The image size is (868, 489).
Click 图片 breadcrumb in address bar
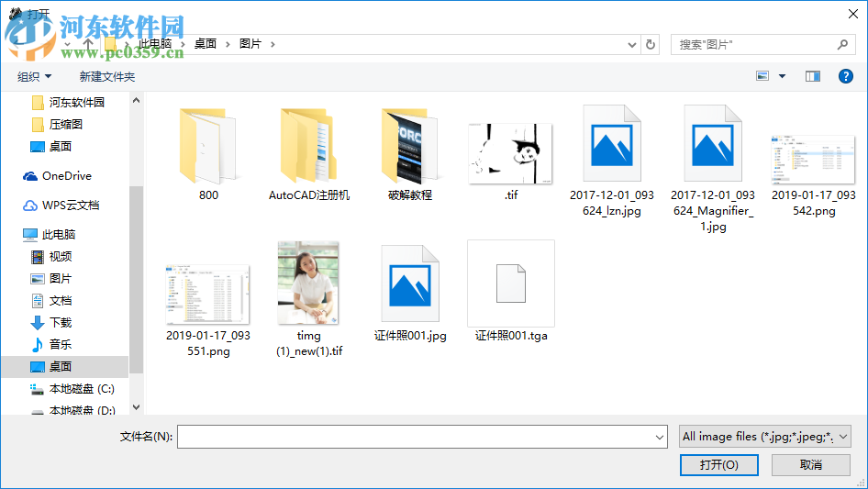pos(250,44)
